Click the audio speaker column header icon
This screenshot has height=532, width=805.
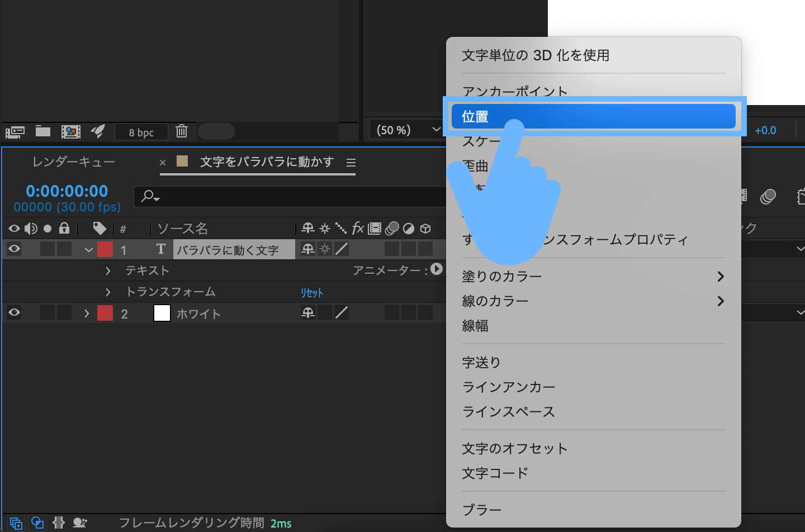click(31, 228)
